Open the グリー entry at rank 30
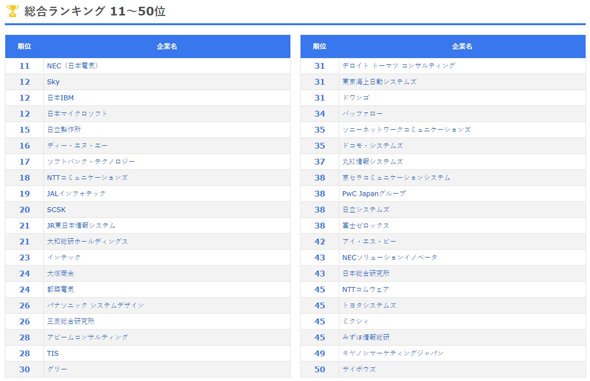The height and width of the screenshot is (381, 590). [57, 369]
